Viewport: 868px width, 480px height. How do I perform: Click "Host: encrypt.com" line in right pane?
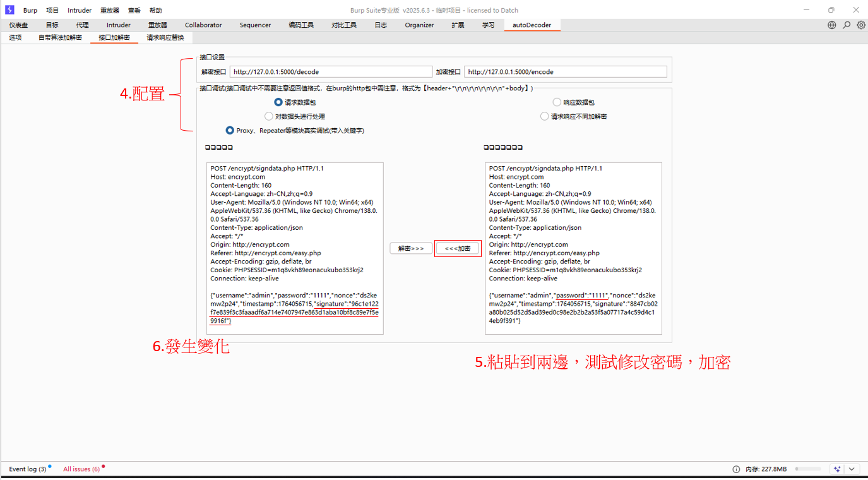click(x=517, y=177)
